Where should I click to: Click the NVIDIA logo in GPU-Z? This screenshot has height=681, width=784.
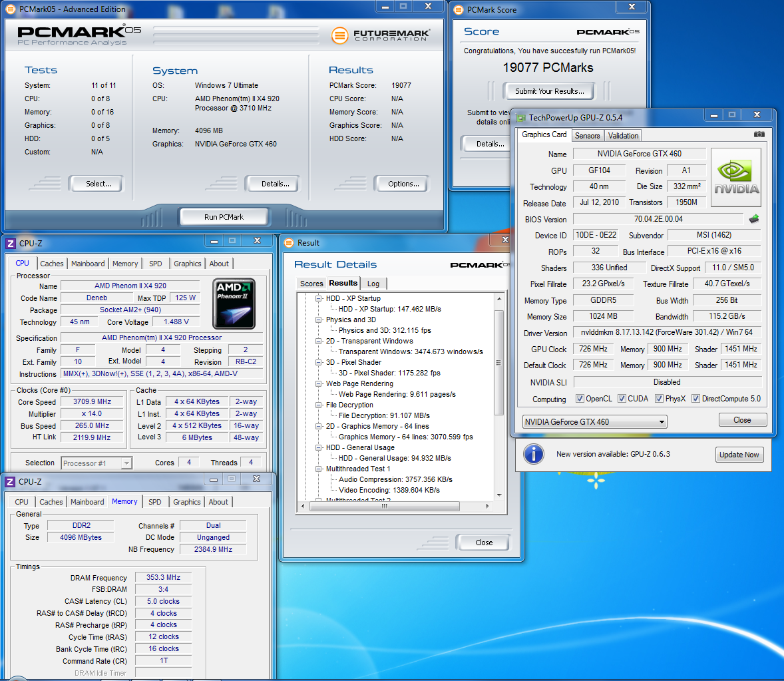tap(736, 178)
